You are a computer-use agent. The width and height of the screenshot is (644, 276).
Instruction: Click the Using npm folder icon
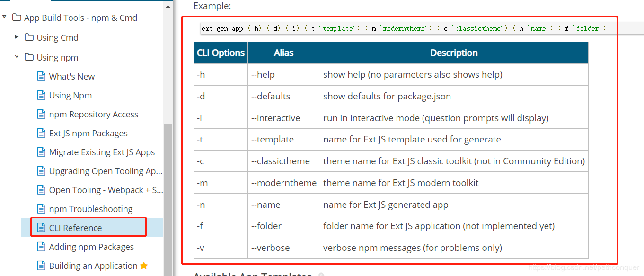[29, 57]
